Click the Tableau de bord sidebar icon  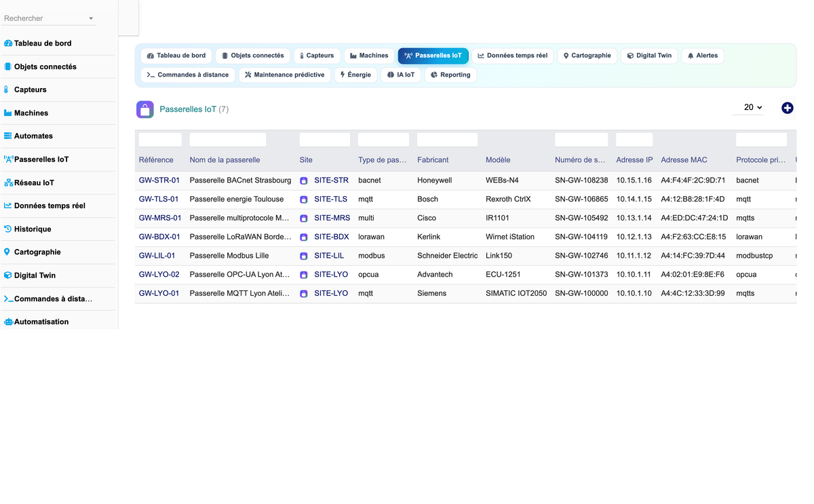(x=8, y=43)
